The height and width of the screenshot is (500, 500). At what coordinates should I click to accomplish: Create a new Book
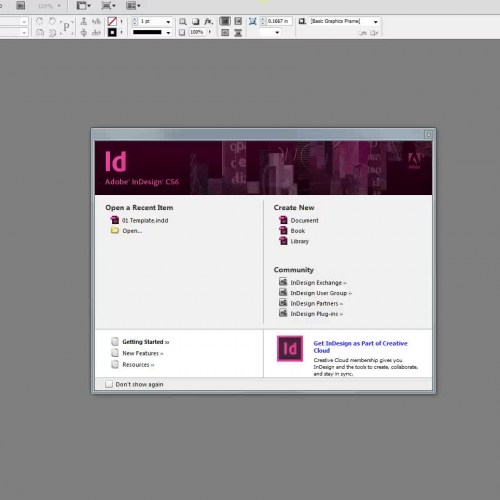pyautogui.click(x=298, y=231)
